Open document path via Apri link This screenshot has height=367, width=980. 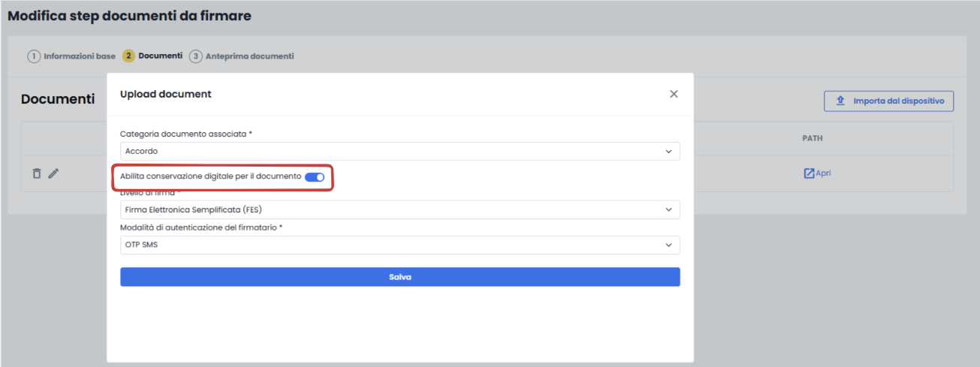click(823, 173)
